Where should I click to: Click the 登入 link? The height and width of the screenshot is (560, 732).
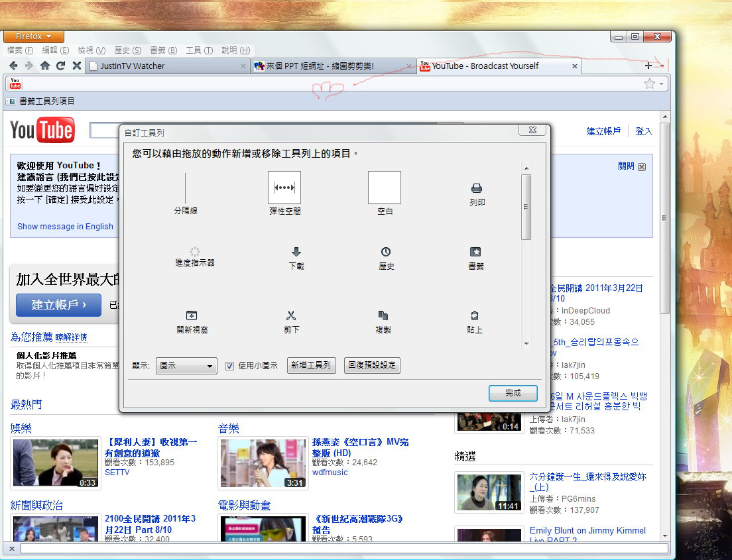click(644, 132)
